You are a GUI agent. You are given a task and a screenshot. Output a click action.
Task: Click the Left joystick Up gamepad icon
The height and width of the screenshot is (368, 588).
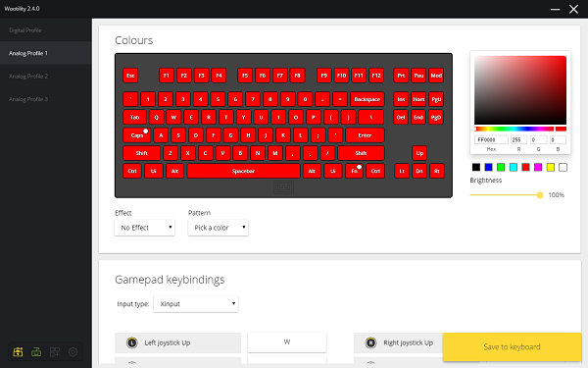(132, 342)
